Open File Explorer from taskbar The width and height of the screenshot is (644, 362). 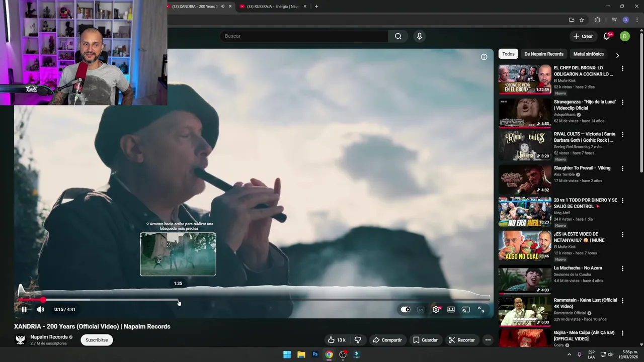(301, 354)
